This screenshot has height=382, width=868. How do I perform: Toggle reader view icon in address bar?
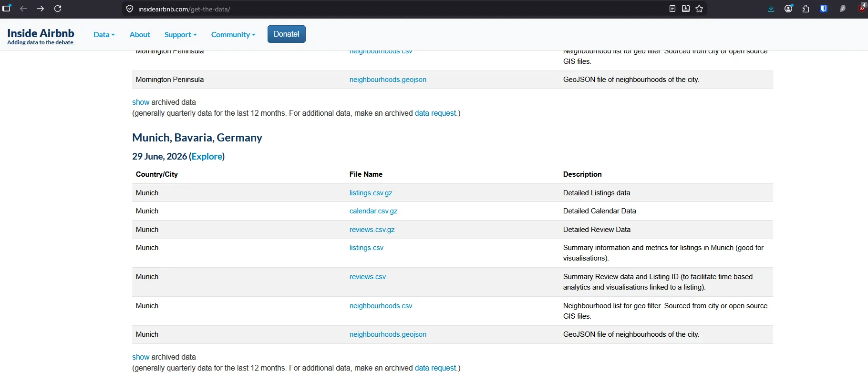(x=672, y=9)
